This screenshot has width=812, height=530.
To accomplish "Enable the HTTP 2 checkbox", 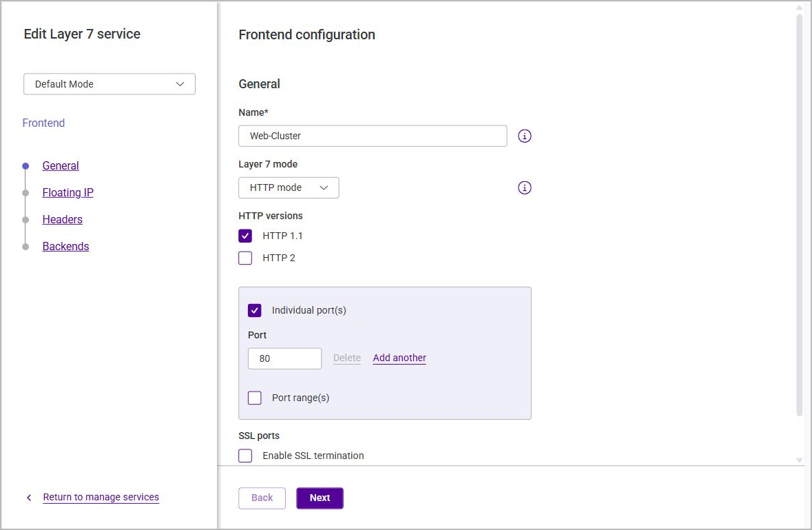I will click(x=245, y=258).
